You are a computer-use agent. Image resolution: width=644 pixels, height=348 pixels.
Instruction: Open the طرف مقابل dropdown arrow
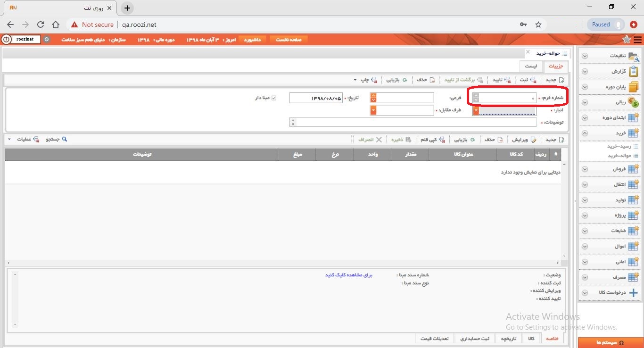pyautogui.click(x=373, y=110)
